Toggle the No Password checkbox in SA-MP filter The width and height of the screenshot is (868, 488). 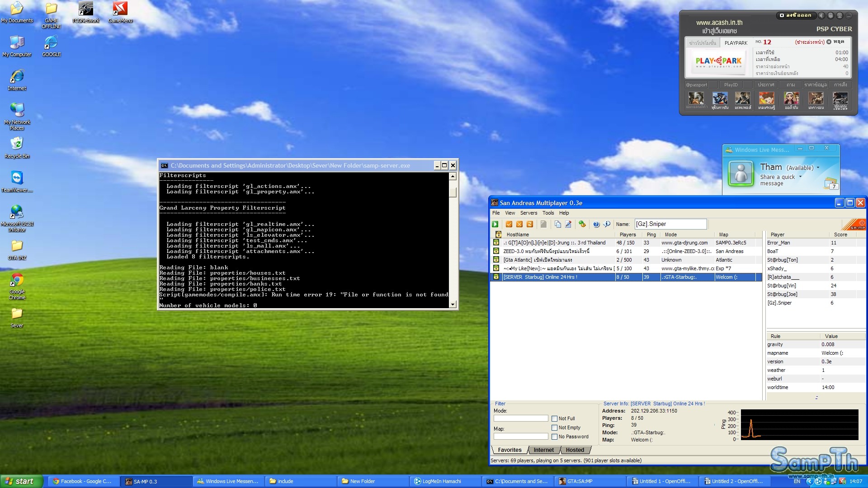pyautogui.click(x=553, y=437)
